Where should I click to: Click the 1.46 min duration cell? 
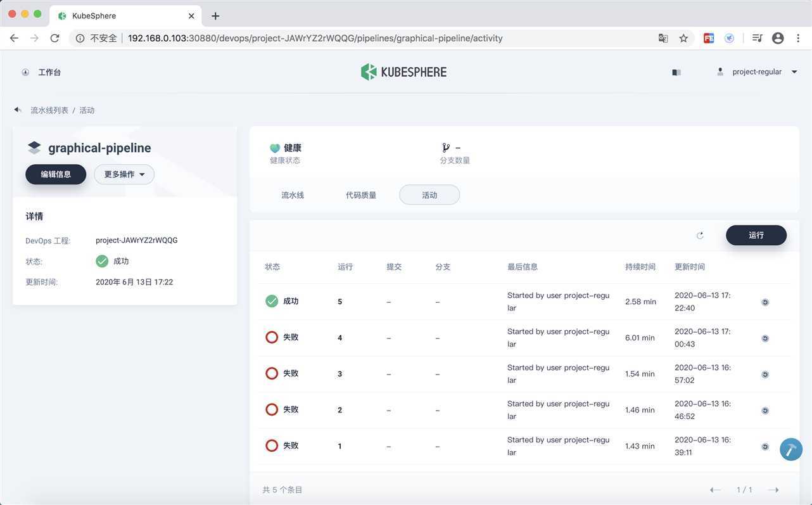(640, 410)
